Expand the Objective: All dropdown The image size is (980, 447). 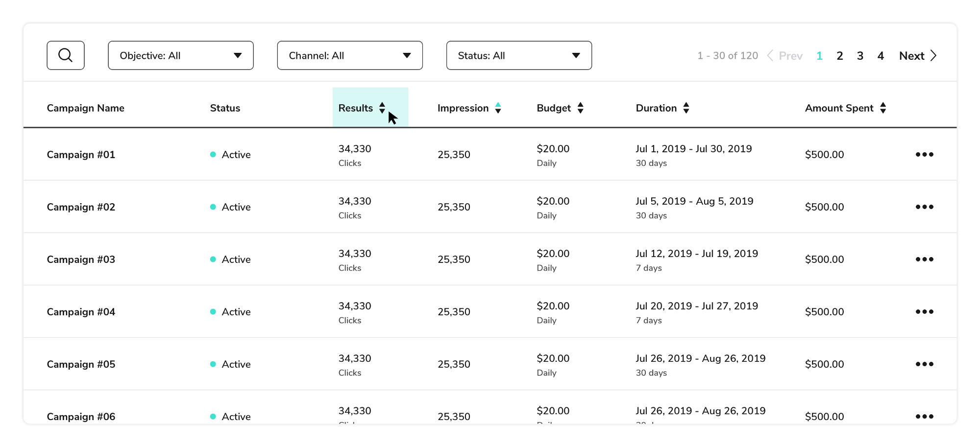coord(180,55)
